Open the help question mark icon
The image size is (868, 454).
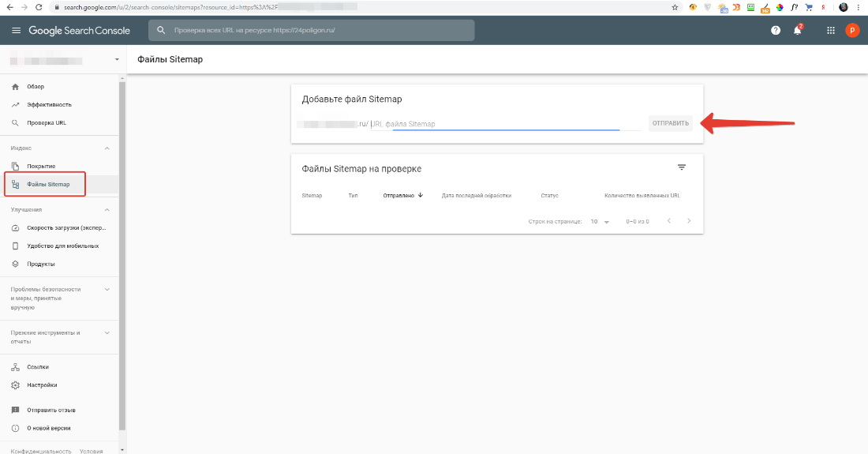pos(776,31)
